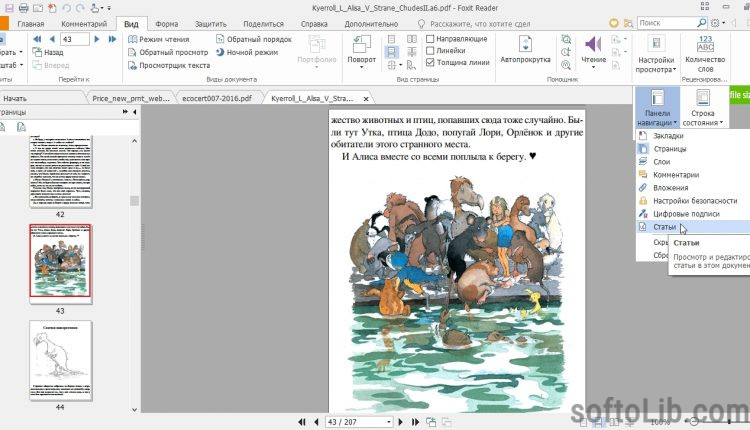Open Настройки просмотра dropdown
The height and width of the screenshot is (430, 750).
[656, 54]
